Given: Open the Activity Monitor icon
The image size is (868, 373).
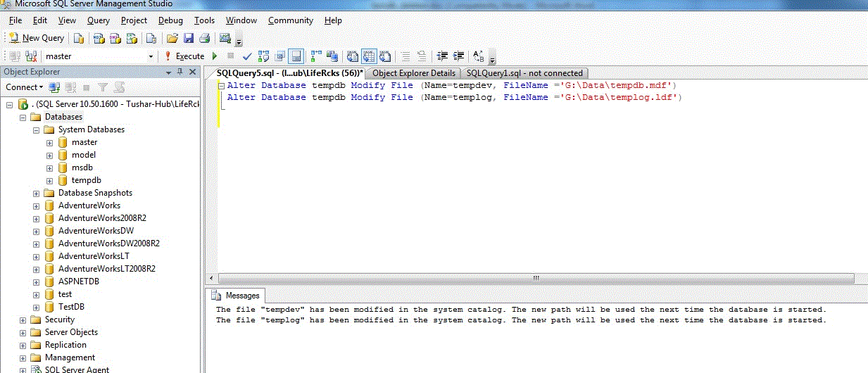Looking at the screenshot, I should tap(225, 38).
